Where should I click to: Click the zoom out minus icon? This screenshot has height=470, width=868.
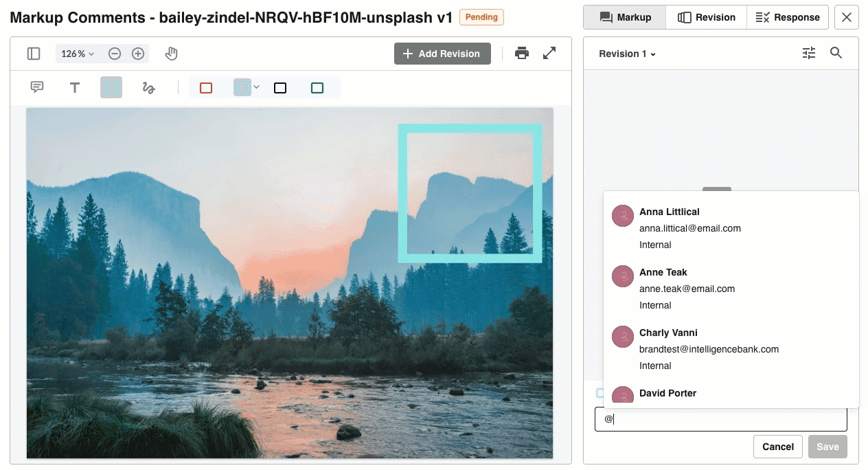(115, 54)
